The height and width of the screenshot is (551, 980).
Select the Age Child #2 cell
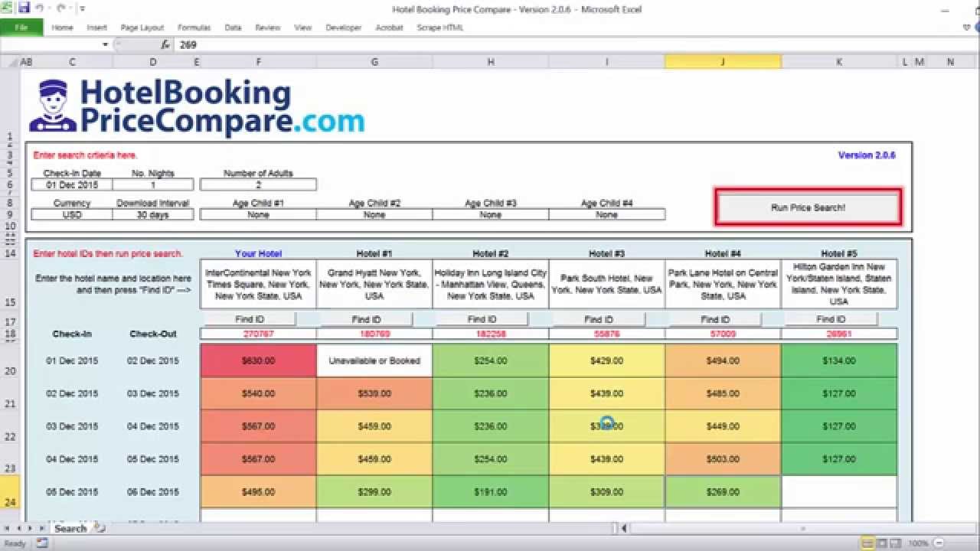coord(374,215)
